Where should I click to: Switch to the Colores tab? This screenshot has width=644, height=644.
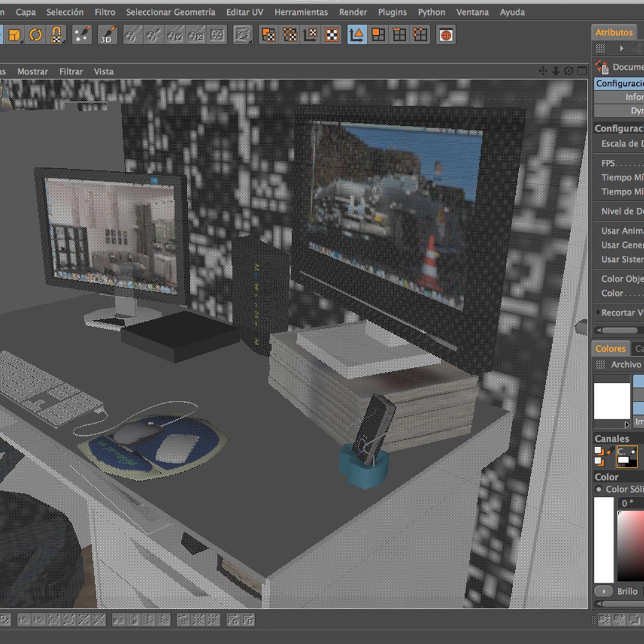(x=611, y=349)
